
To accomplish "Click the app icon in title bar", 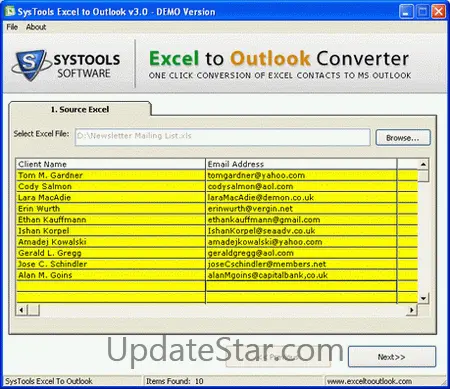I will point(10,12).
